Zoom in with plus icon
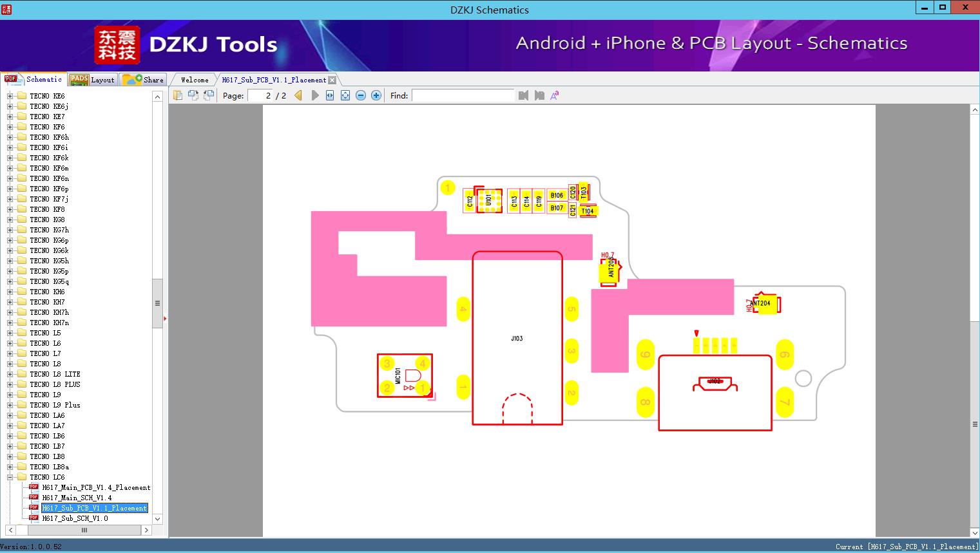 [x=376, y=95]
